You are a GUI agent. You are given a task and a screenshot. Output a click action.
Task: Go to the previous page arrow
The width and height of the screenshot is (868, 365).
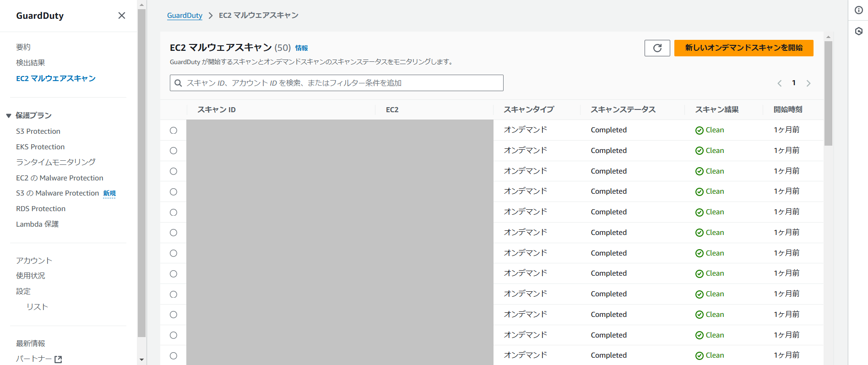780,83
